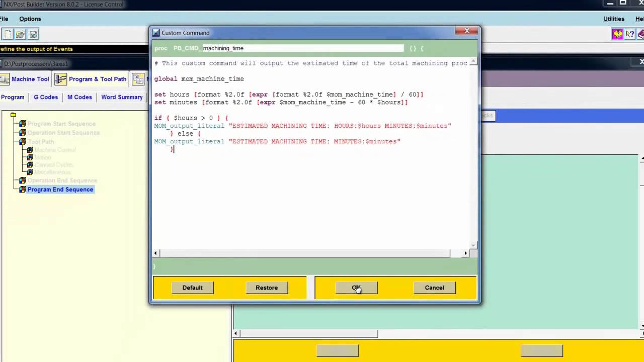Click the Default button
The height and width of the screenshot is (362, 644).
pos(192,288)
